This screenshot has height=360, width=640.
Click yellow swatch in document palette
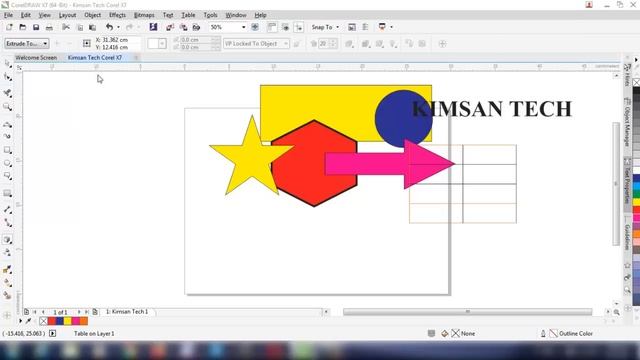point(68,321)
